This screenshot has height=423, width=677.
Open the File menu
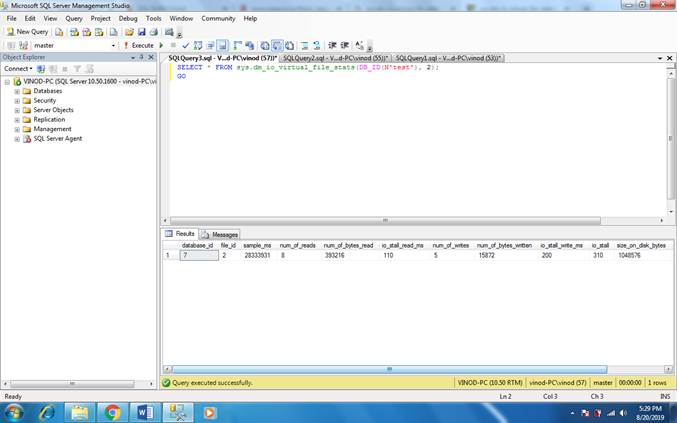click(12, 19)
